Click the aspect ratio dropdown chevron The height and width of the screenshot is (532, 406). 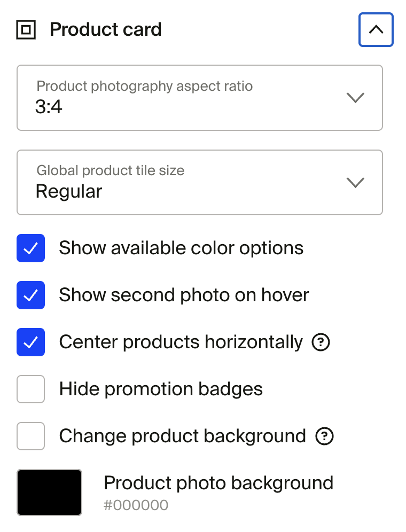[x=355, y=98]
